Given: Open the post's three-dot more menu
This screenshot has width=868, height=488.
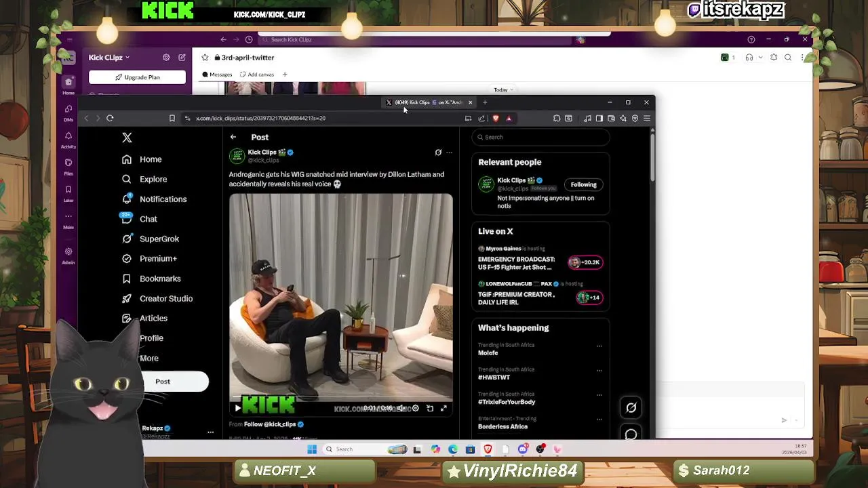Looking at the screenshot, I should (x=449, y=152).
